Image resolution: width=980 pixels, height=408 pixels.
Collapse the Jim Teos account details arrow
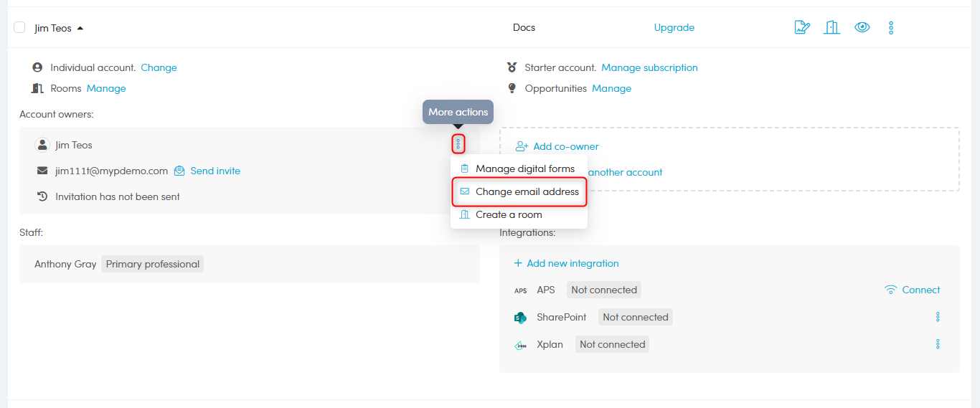click(x=80, y=29)
